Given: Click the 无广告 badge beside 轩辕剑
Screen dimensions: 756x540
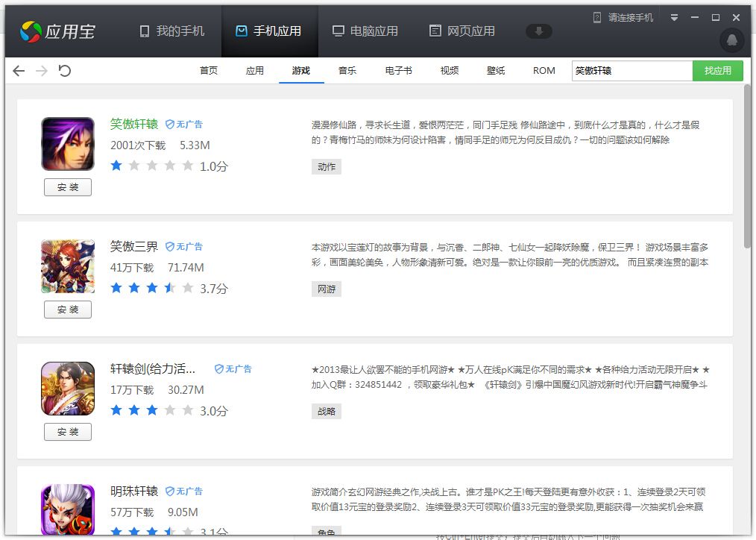Looking at the screenshot, I should point(233,369).
